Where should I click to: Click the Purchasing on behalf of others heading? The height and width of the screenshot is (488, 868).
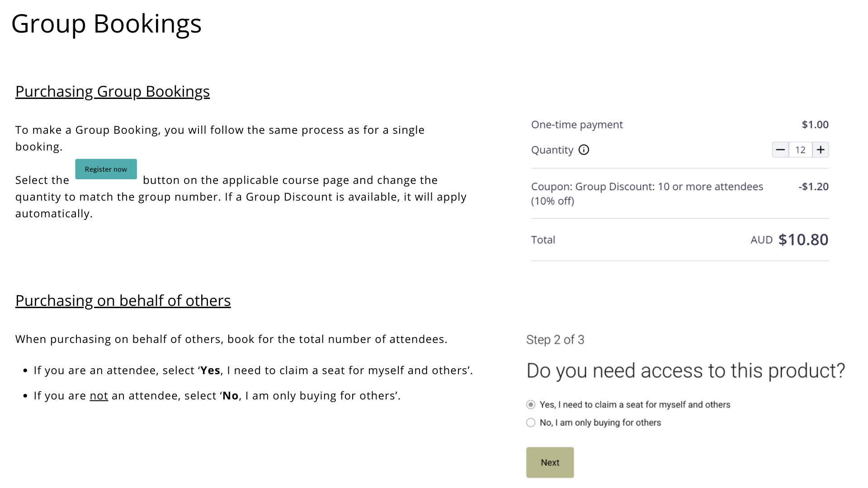pos(123,300)
